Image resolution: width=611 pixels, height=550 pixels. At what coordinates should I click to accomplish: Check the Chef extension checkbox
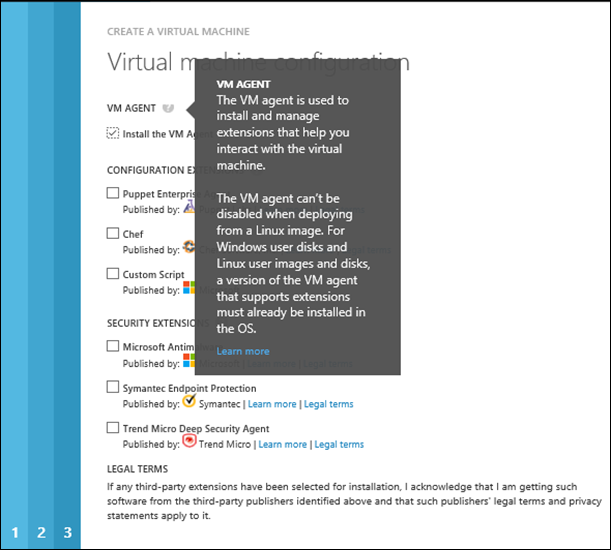(x=113, y=233)
